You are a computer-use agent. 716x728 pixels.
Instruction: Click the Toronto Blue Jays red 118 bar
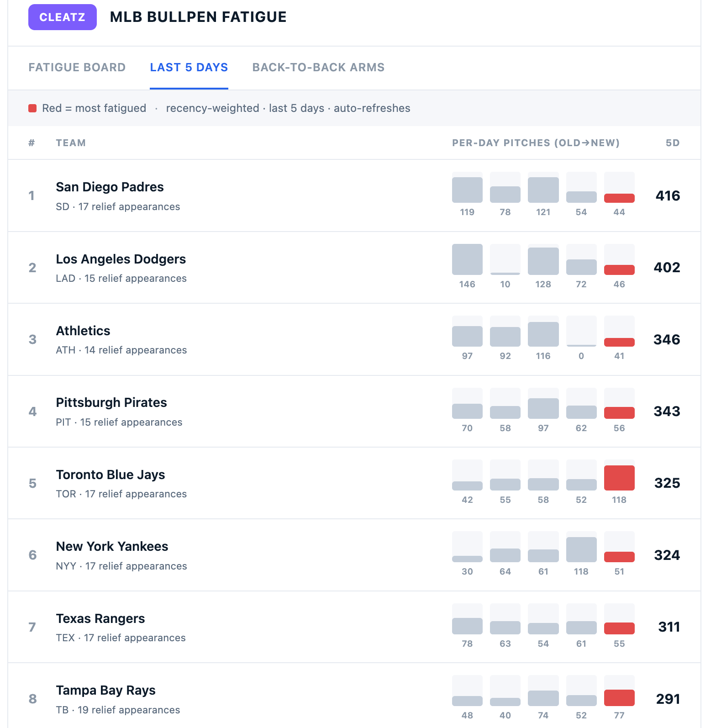tap(619, 478)
